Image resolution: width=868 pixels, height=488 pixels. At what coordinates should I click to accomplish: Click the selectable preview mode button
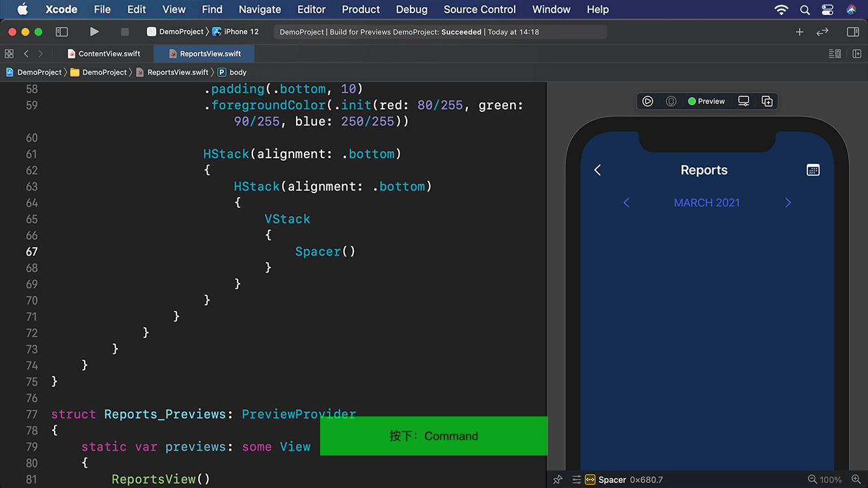tap(671, 101)
